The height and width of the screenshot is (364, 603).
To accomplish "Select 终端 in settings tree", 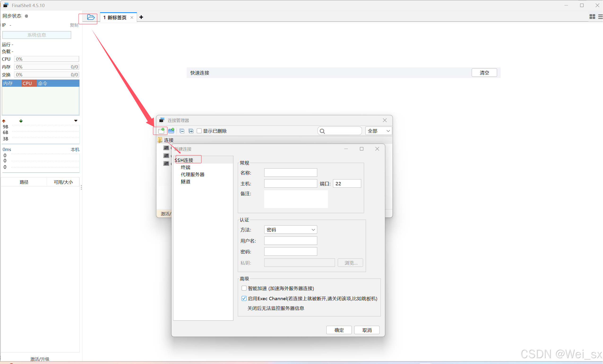I will click(x=185, y=167).
